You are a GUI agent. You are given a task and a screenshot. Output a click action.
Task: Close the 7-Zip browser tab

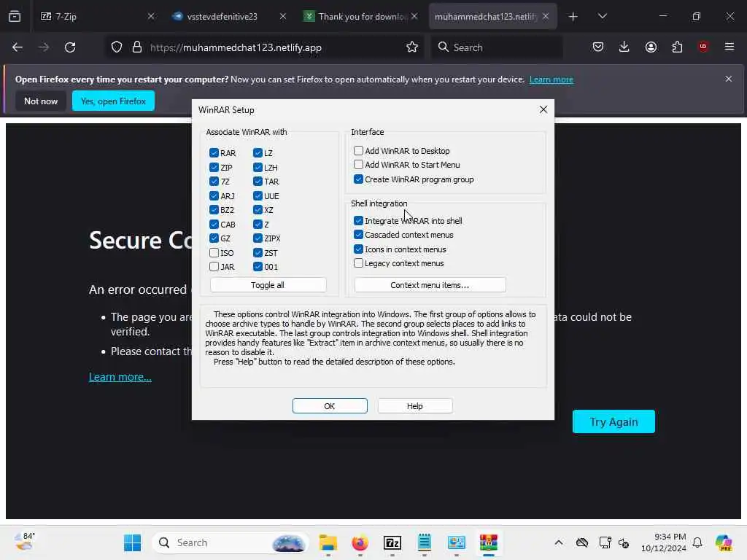tap(151, 16)
